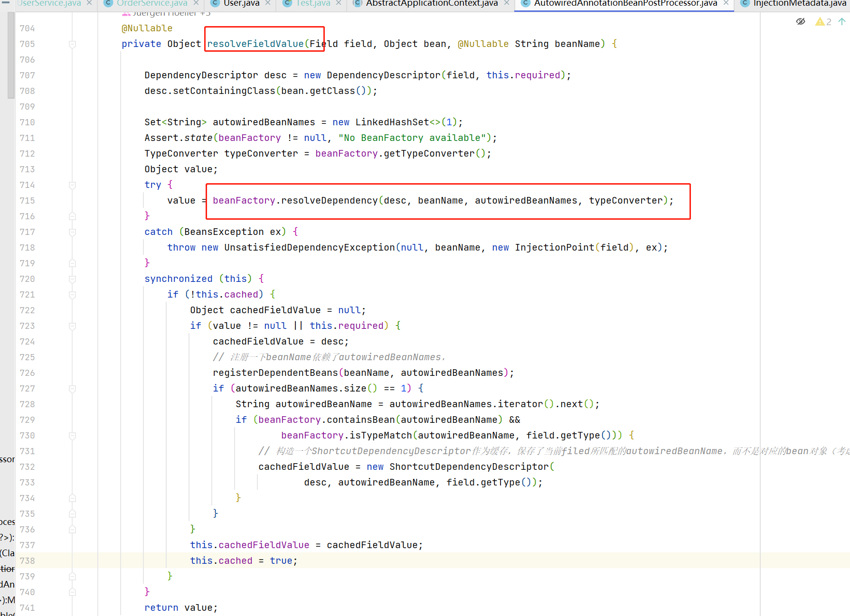
Task: Fold the if (!this.cached) block at line 721
Action: 73,295
